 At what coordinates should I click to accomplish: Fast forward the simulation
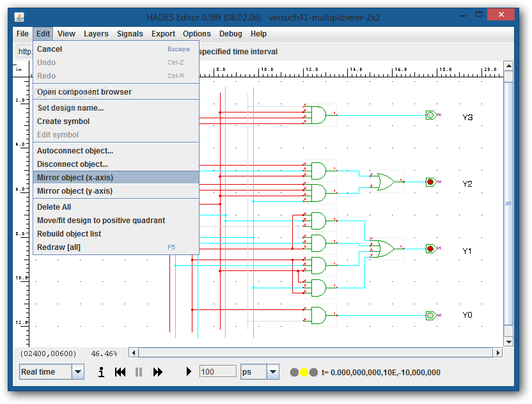(x=158, y=372)
